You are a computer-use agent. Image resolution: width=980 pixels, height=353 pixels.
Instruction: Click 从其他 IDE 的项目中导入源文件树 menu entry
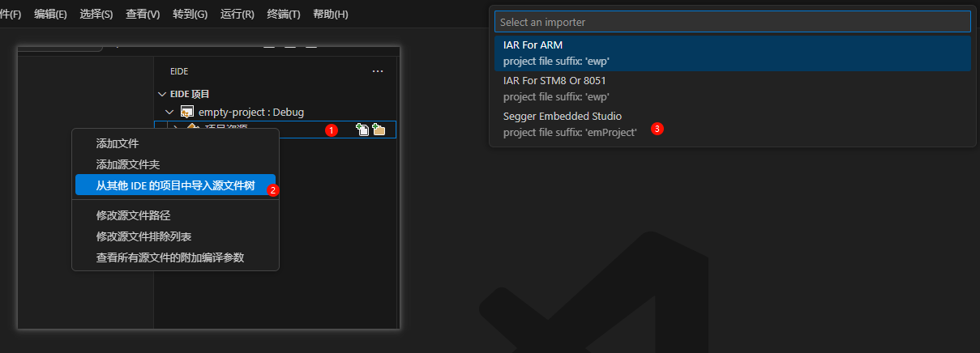(175, 185)
